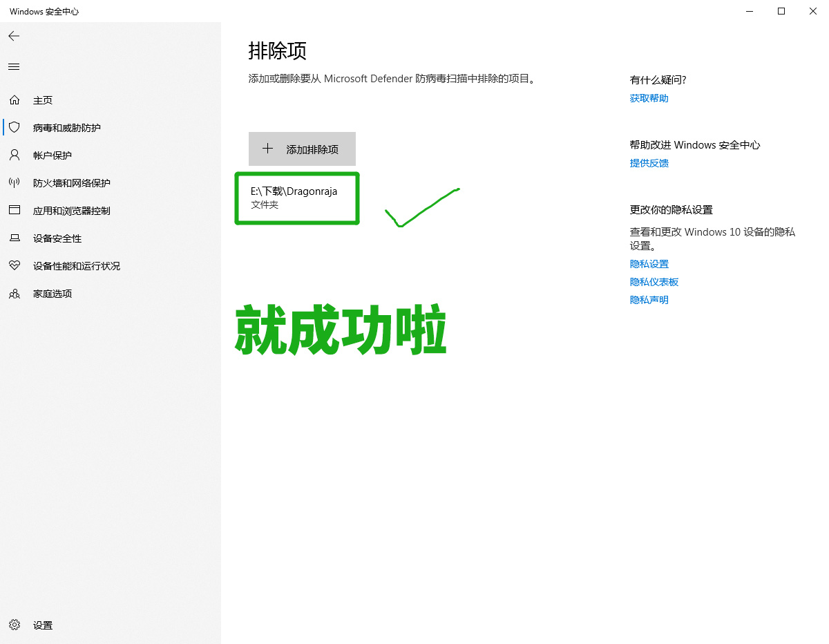Click the back arrow icon
The image size is (829, 644).
[x=14, y=36]
